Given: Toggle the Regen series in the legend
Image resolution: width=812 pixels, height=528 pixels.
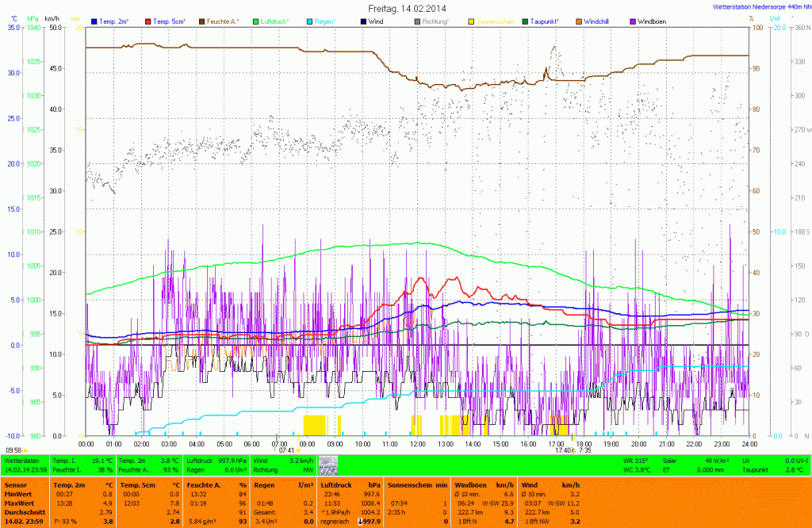Looking at the screenshot, I should pyautogui.click(x=323, y=20).
